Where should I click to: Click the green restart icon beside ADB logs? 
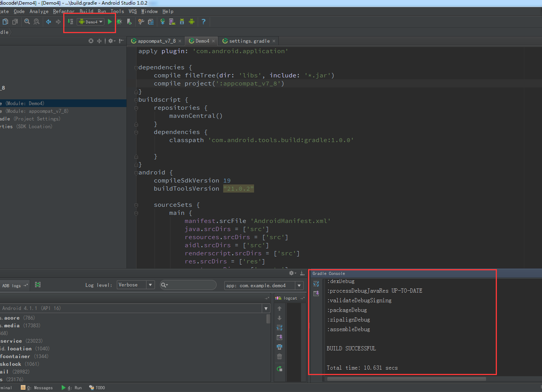pyautogui.click(x=38, y=285)
